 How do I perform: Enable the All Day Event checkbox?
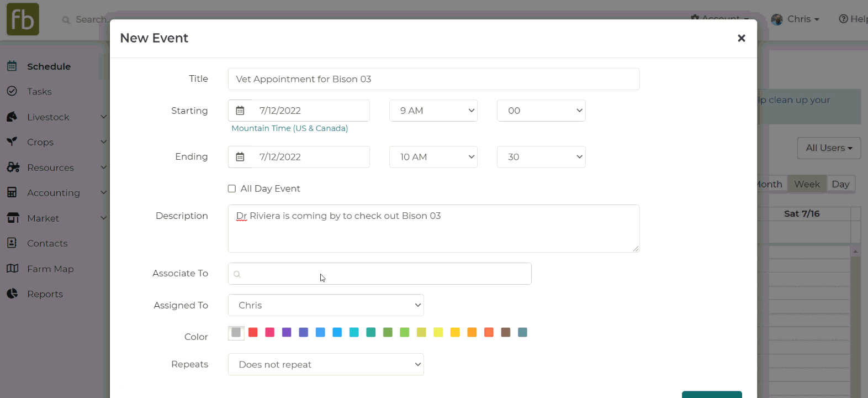(232, 189)
